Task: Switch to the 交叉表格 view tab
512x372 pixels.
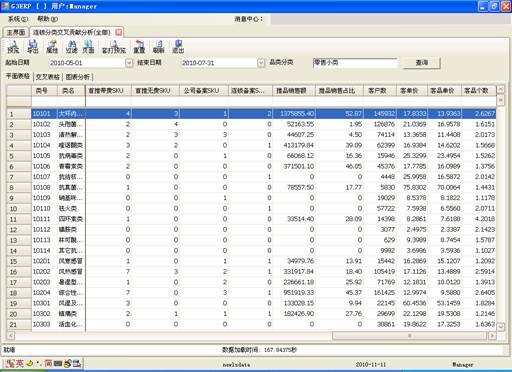Action: point(47,77)
